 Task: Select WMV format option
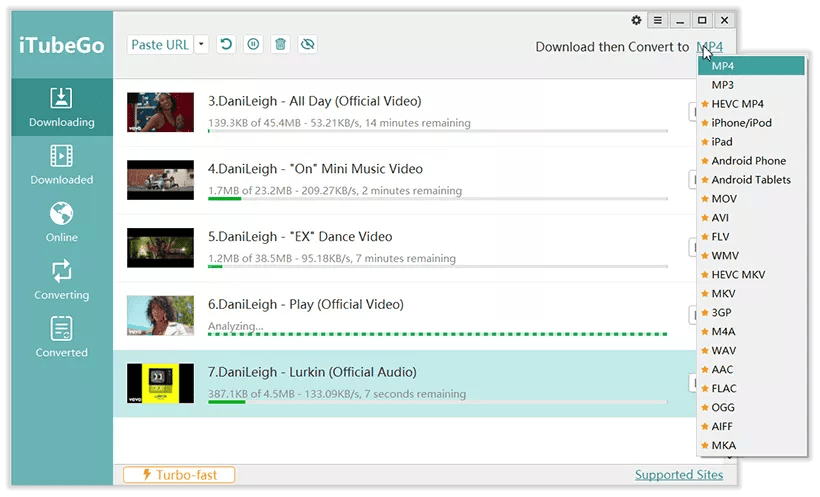click(x=751, y=255)
